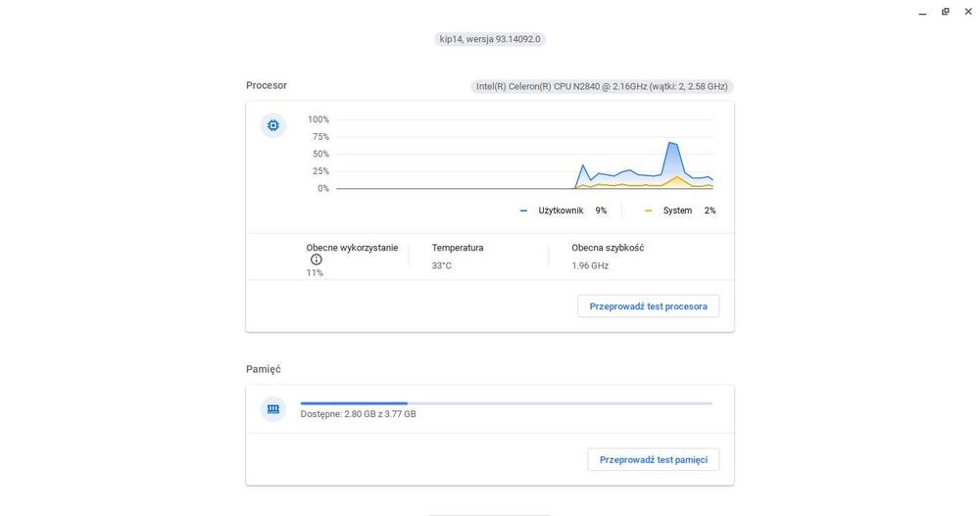
Task: Click the memory usage progress bar
Action: (x=507, y=403)
